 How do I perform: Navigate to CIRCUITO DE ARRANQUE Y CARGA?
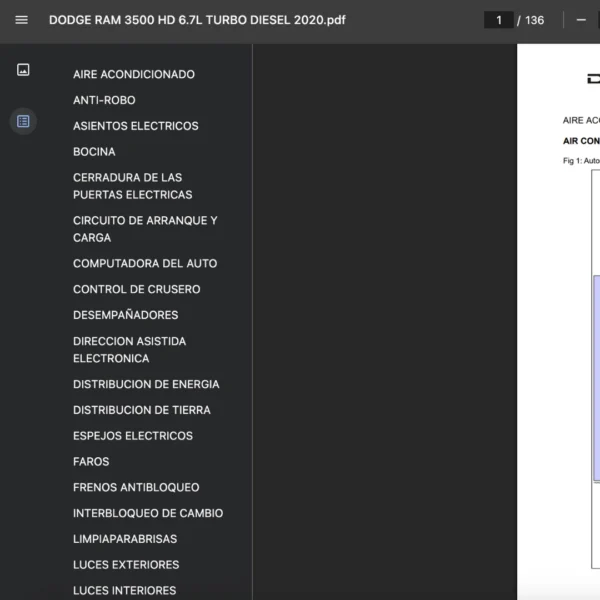(145, 229)
